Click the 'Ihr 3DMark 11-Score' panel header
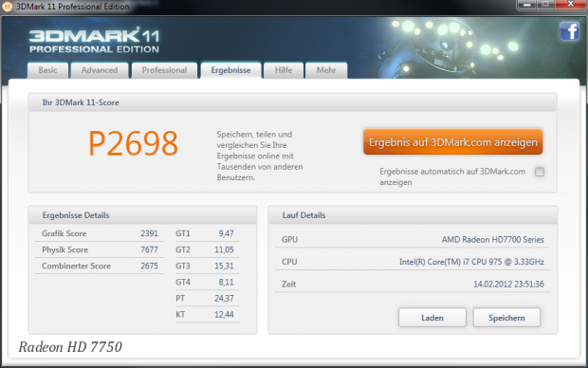This screenshot has width=588, height=368. pos(292,102)
